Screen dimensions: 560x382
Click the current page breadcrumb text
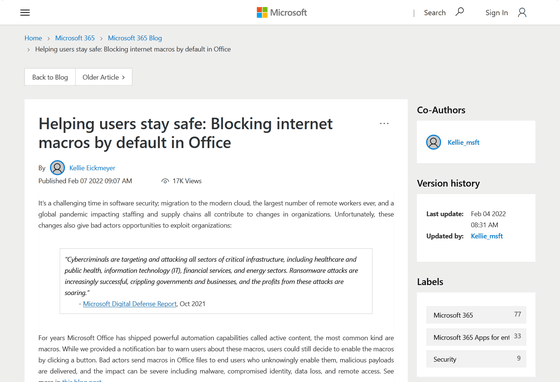pos(133,49)
